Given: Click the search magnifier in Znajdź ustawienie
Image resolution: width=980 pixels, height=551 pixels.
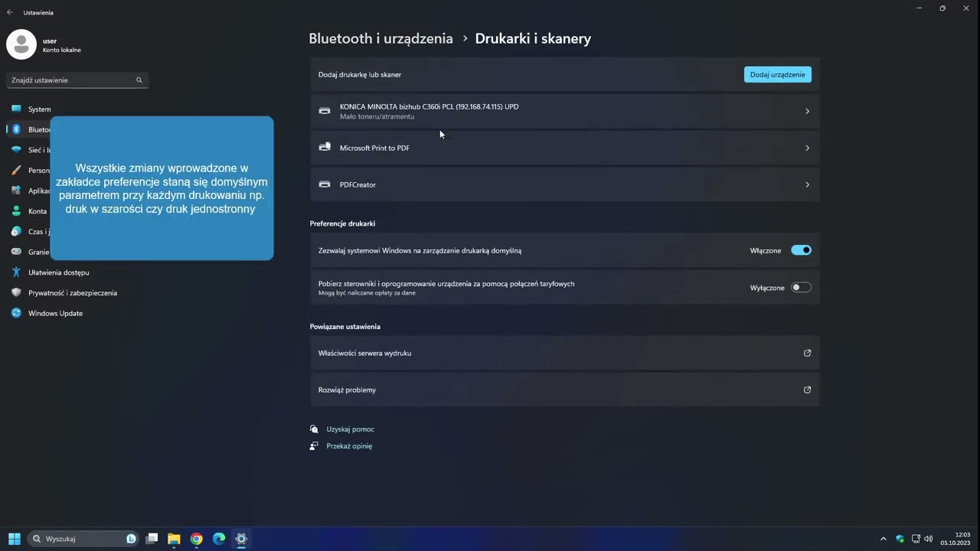Looking at the screenshot, I should tap(139, 80).
